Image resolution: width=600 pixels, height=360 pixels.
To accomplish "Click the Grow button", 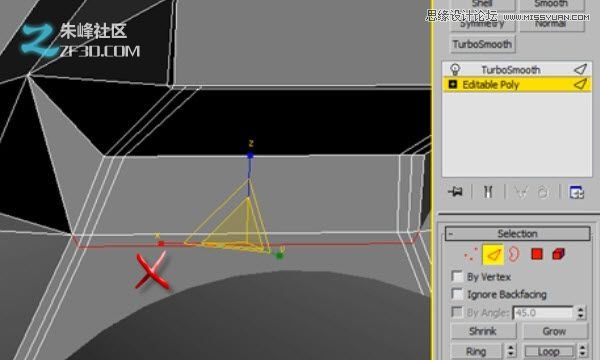I will click(x=554, y=331).
